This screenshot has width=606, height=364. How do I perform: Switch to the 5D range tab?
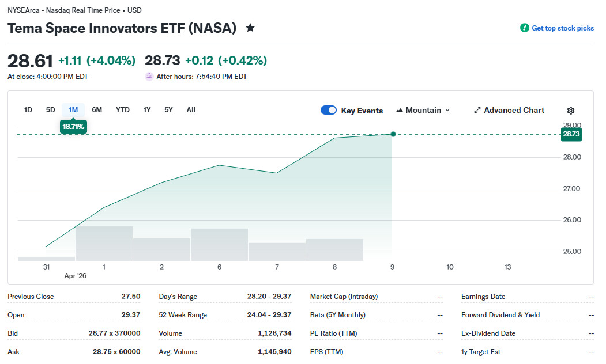51,109
